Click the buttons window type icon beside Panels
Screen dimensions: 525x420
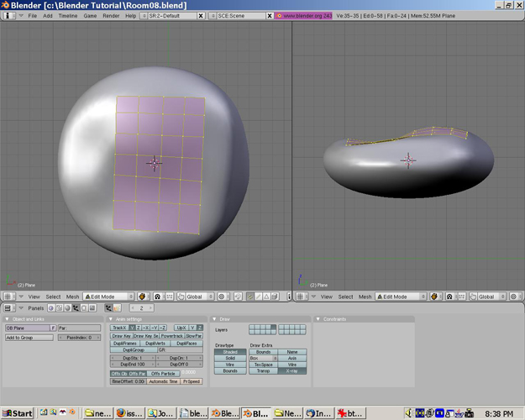point(8,308)
